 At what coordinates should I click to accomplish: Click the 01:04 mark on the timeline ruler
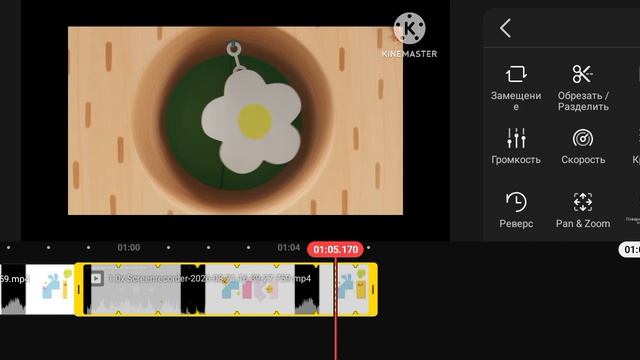[x=289, y=247]
